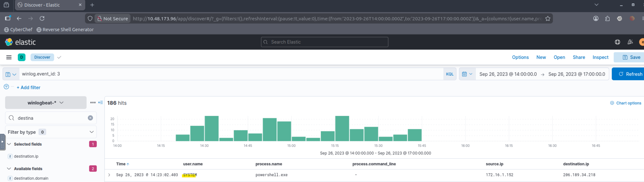Collapse the fields sidebar with arrow icon
This screenshot has width=644, height=182.
[x=101, y=102]
